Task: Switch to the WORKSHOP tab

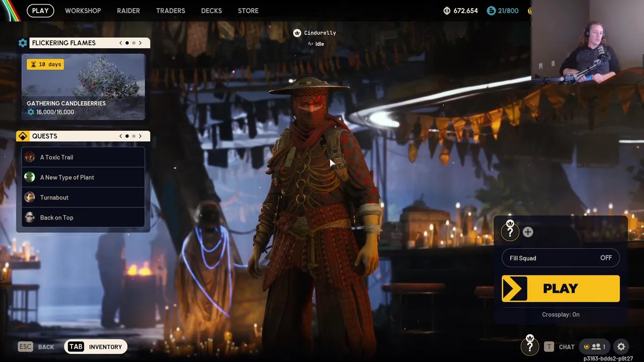Action: coord(83,11)
